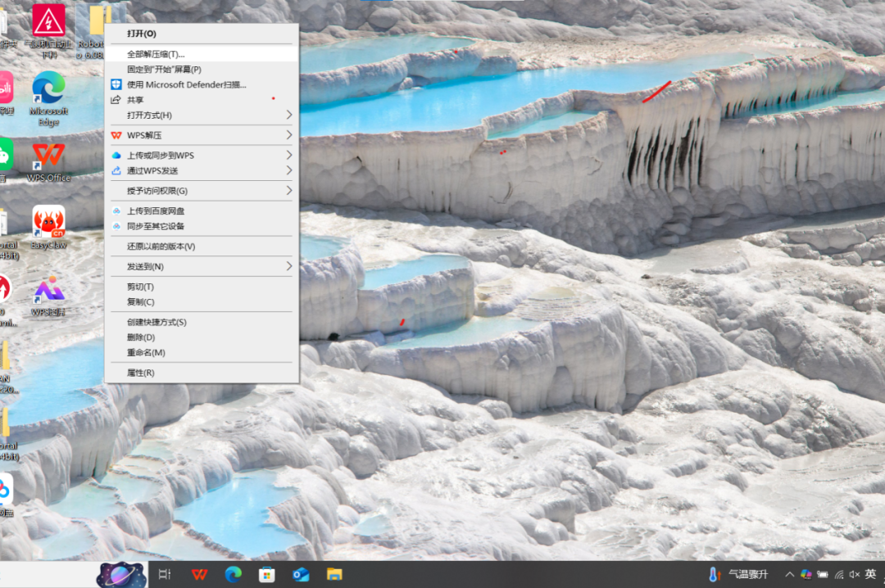The image size is (885, 588).
Task: Click the Microsoft Store taskbar icon
Action: click(267, 574)
